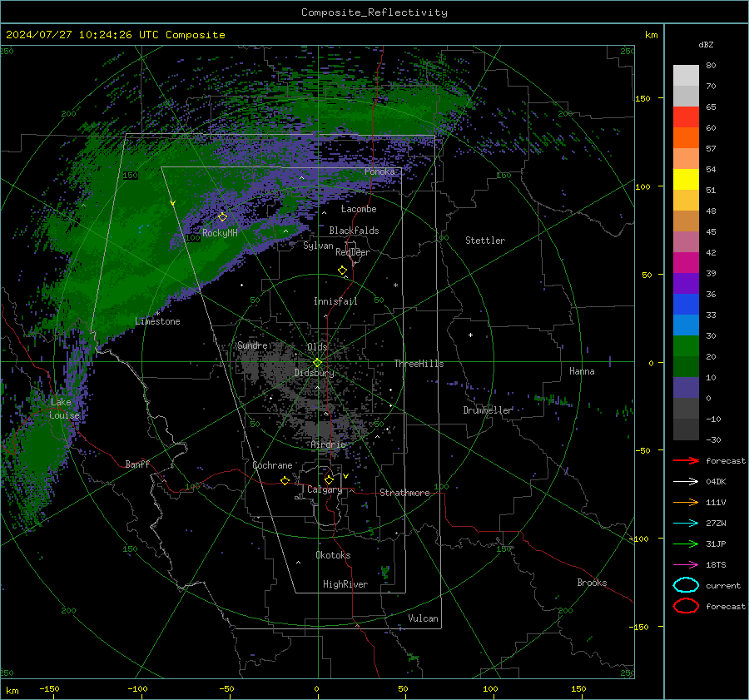This screenshot has width=749, height=700.
Task: Click the yellow diamond marker near Cochrane
Action: tap(285, 480)
